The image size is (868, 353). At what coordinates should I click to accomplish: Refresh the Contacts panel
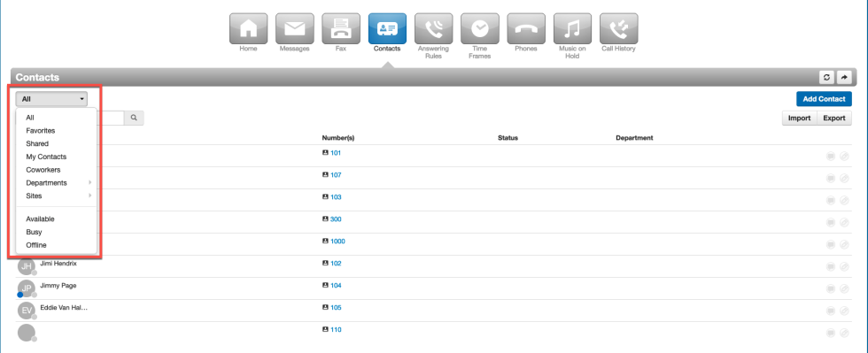click(827, 78)
